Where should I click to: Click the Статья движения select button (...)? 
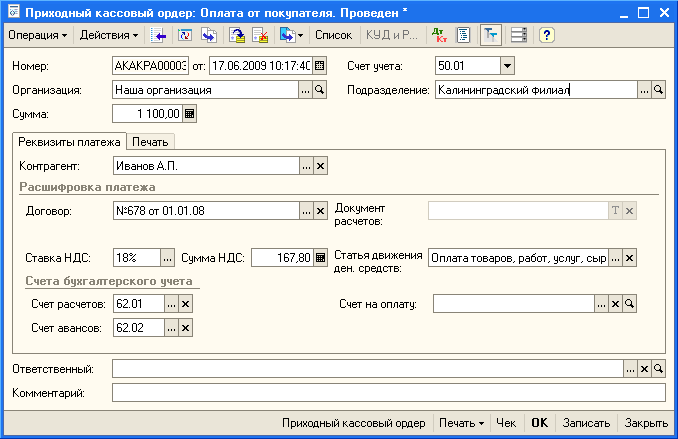coord(615,258)
